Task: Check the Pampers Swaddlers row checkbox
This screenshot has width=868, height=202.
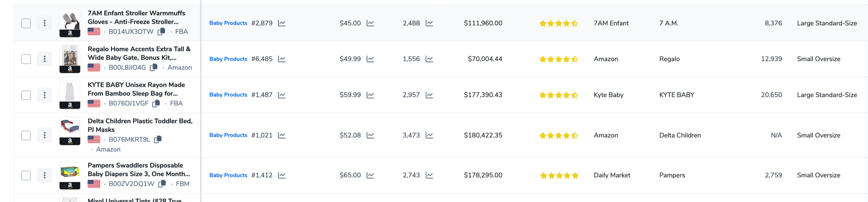Action: click(x=26, y=176)
